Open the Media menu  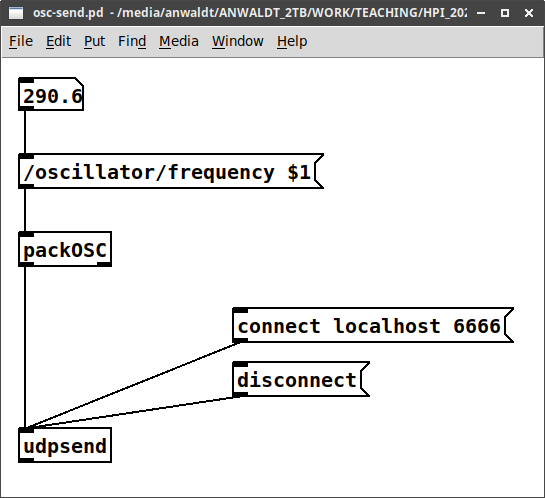point(179,41)
